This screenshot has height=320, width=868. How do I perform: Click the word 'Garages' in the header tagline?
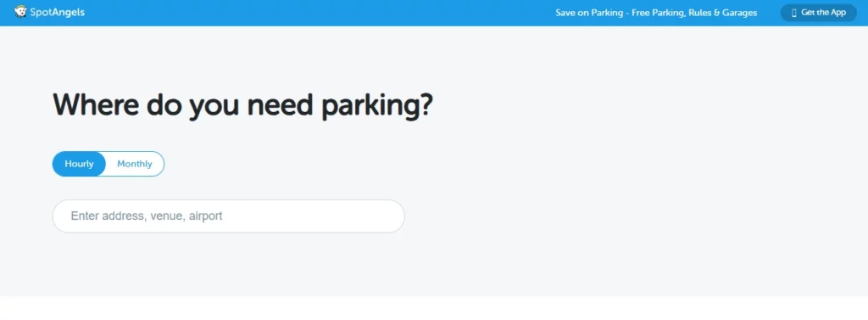point(739,13)
